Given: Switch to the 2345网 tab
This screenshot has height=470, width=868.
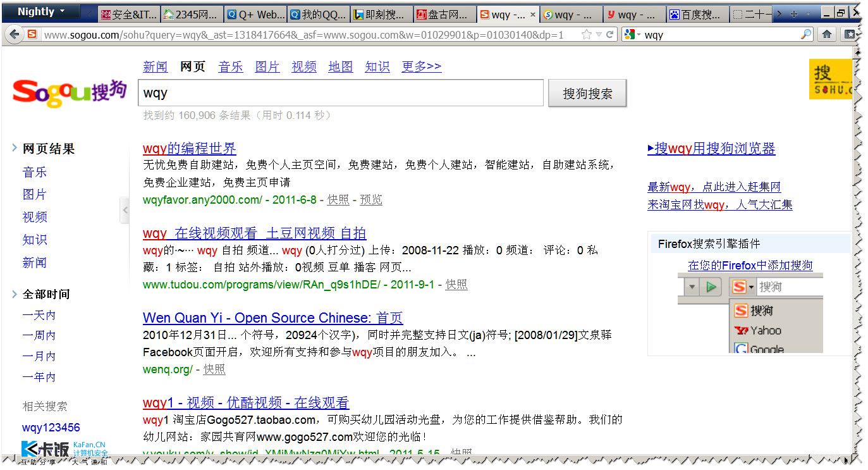Looking at the screenshot, I should pos(192,14).
